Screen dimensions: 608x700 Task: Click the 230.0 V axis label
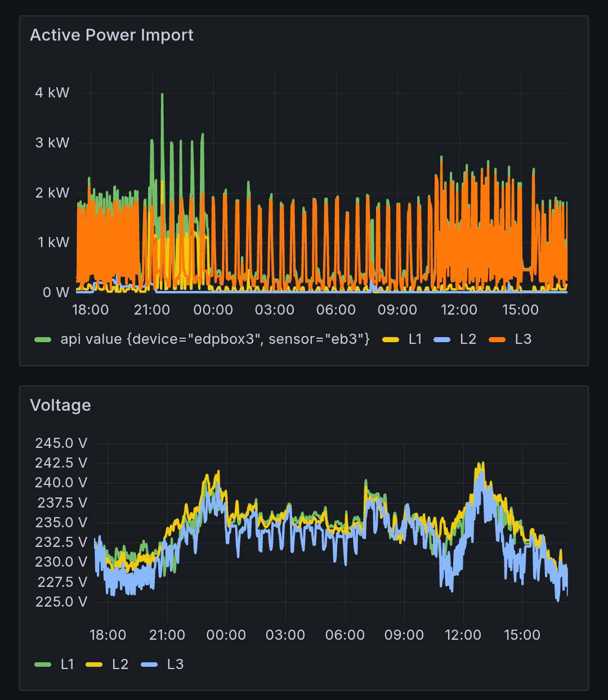(61, 562)
